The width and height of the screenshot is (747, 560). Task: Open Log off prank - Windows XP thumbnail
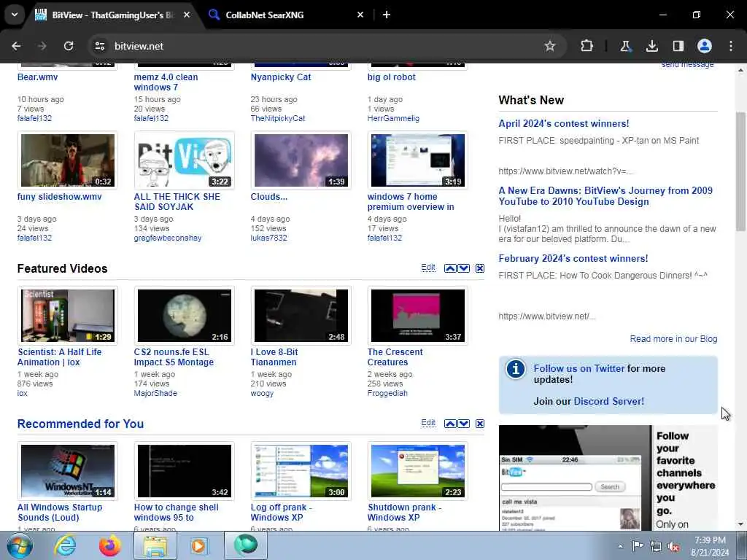pyautogui.click(x=301, y=471)
